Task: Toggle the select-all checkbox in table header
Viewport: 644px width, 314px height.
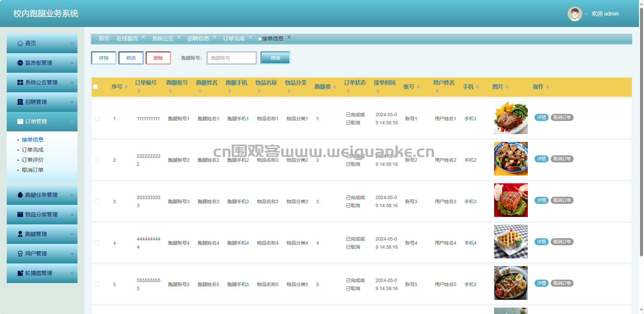Action: point(95,87)
